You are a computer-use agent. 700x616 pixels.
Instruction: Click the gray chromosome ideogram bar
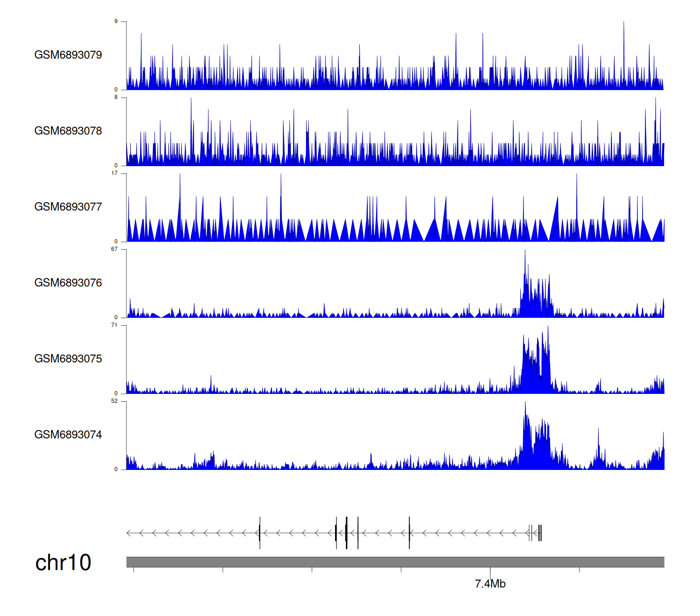coord(395,562)
